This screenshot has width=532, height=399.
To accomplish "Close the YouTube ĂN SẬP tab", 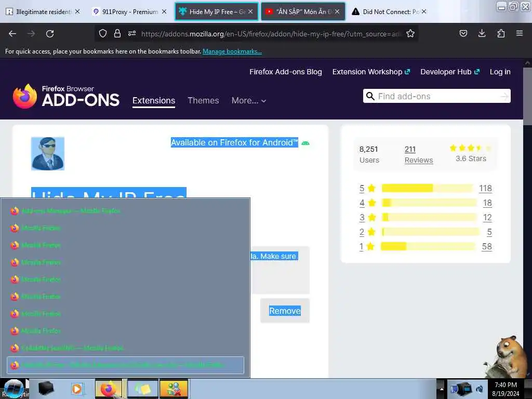I will click(x=337, y=11).
